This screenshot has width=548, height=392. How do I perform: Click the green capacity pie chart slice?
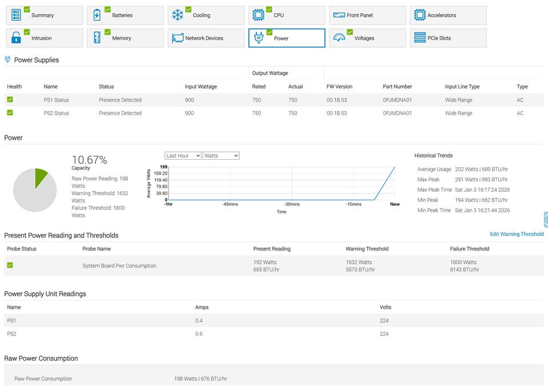pos(41,176)
